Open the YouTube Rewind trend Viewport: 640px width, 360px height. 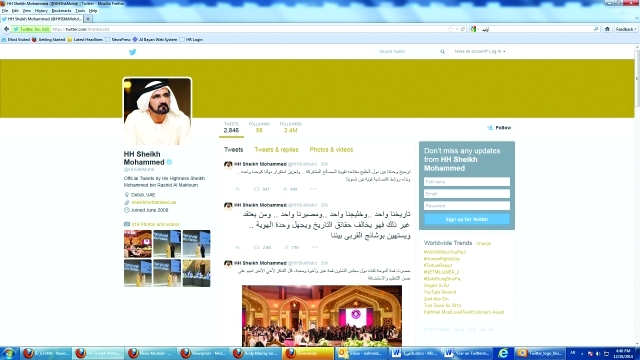coord(440,292)
